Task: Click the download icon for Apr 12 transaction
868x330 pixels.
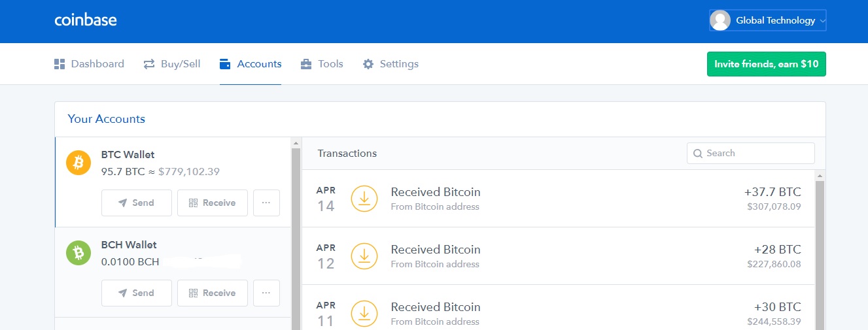Action: click(364, 256)
